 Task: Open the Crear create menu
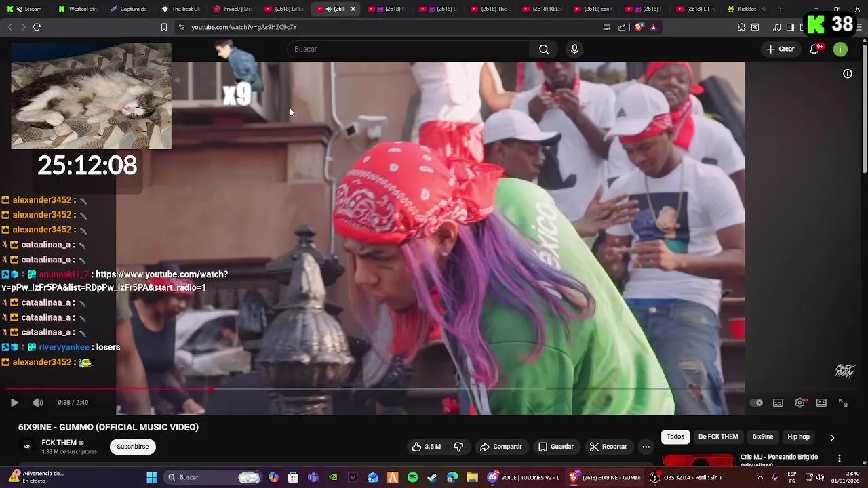[x=781, y=49]
